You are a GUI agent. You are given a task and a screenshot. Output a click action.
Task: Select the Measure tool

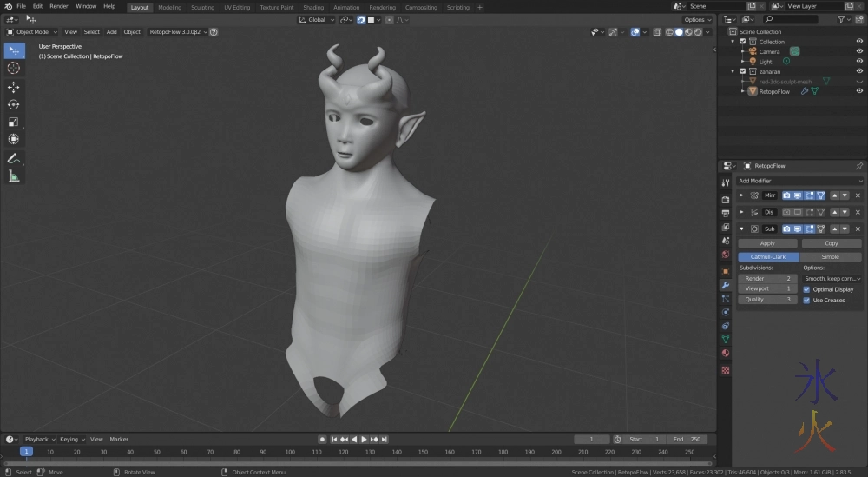[14, 176]
